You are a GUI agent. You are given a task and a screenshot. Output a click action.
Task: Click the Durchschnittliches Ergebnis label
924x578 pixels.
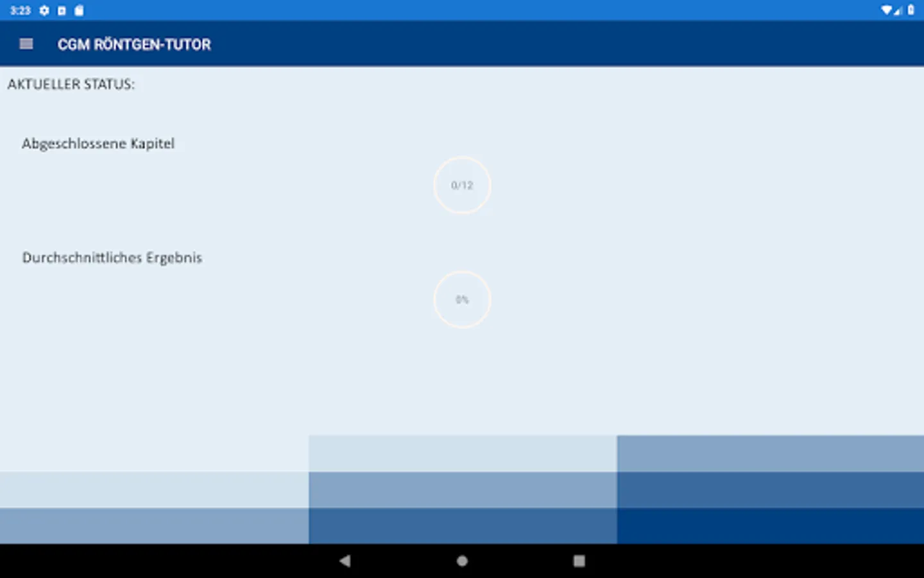[x=112, y=258]
